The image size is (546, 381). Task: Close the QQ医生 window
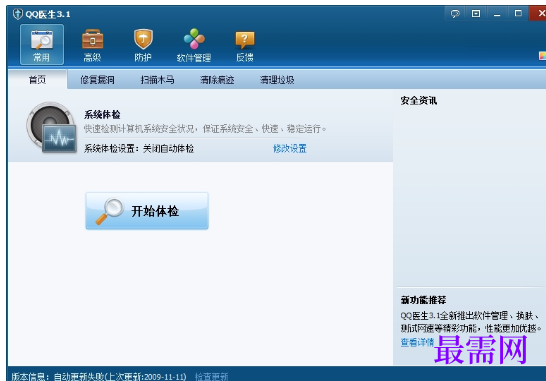(x=539, y=13)
